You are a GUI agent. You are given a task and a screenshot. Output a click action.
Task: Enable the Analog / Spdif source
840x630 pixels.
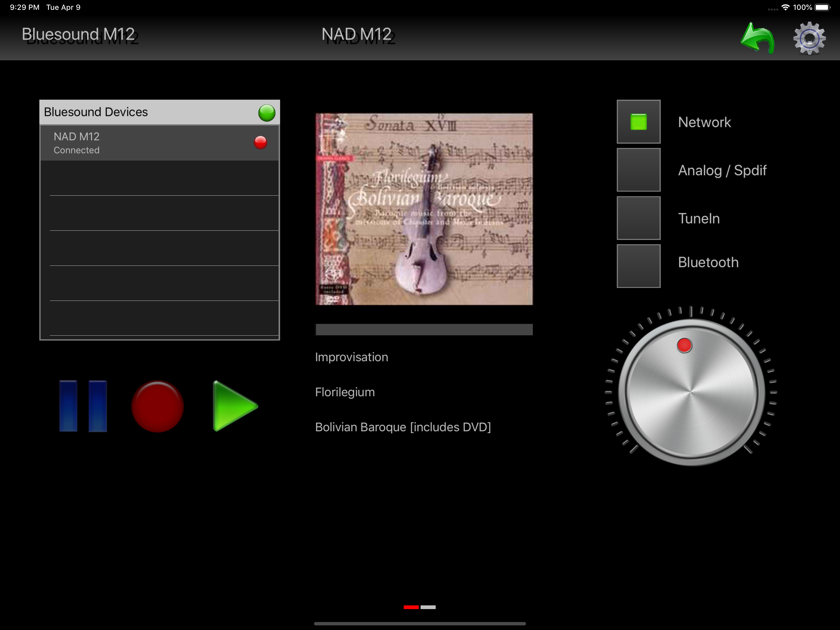click(x=638, y=170)
